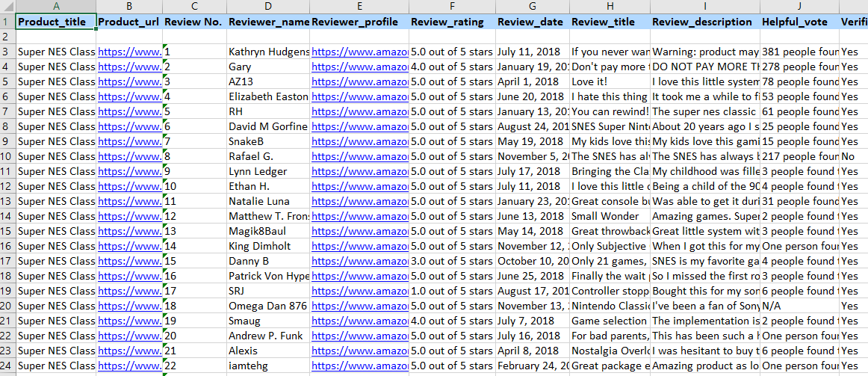
Task: Select the Andrew P. Funk cell
Action: [x=268, y=336]
